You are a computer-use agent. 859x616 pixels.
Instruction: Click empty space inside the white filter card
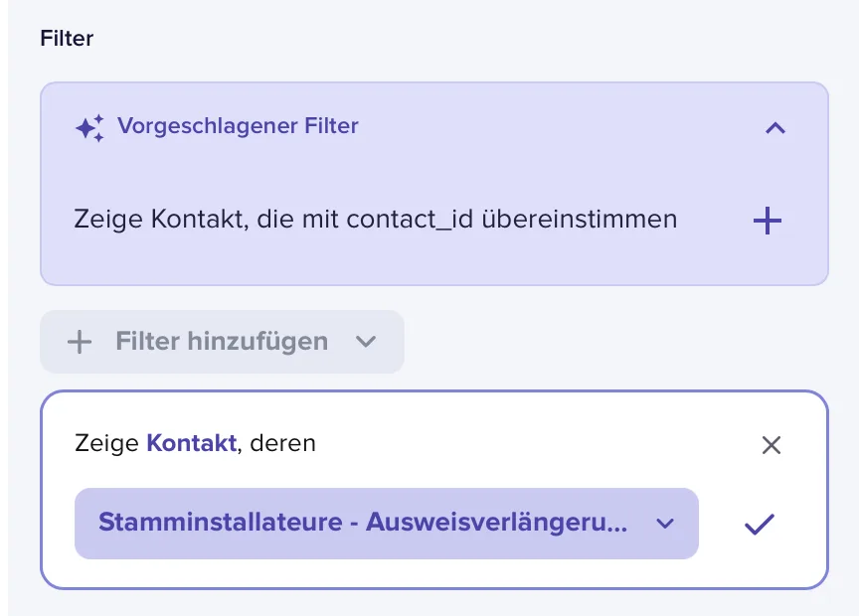[493, 445]
